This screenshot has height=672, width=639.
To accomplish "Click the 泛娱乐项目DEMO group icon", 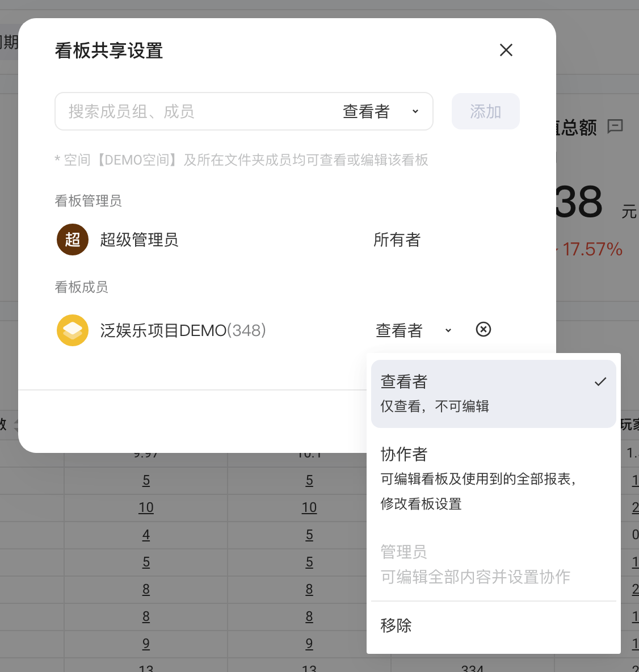I will coord(73,330).
